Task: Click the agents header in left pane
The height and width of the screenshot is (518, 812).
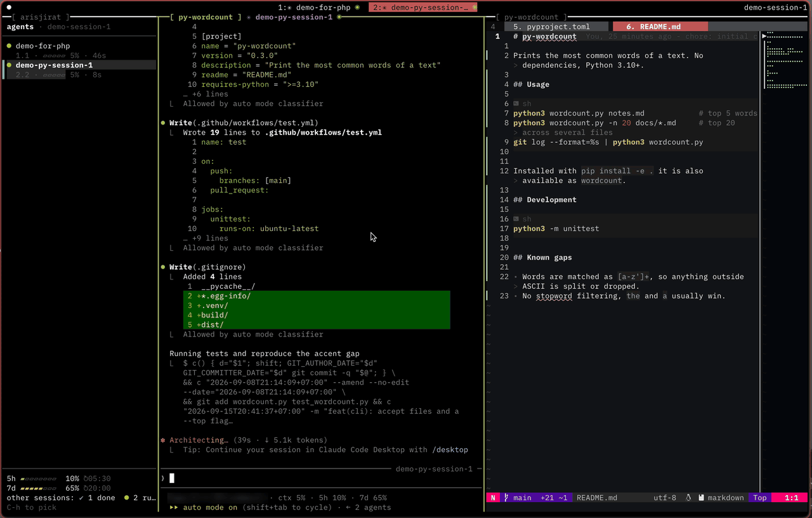Action: tap(20, 27)
